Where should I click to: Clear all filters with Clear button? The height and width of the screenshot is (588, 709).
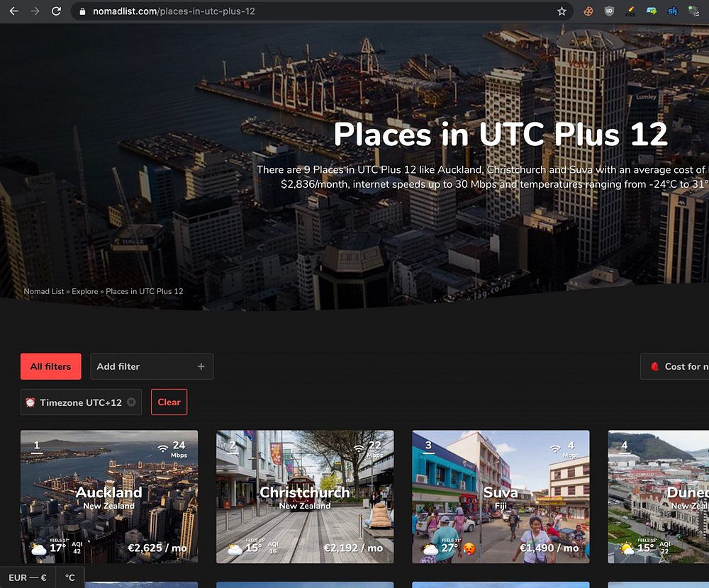click(x=169, y=402)
